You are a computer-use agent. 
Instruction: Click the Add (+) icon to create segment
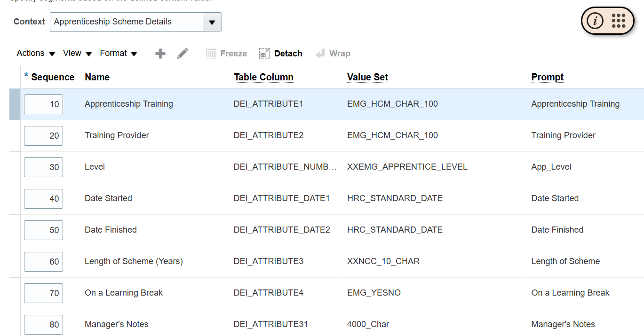(160, 53)
